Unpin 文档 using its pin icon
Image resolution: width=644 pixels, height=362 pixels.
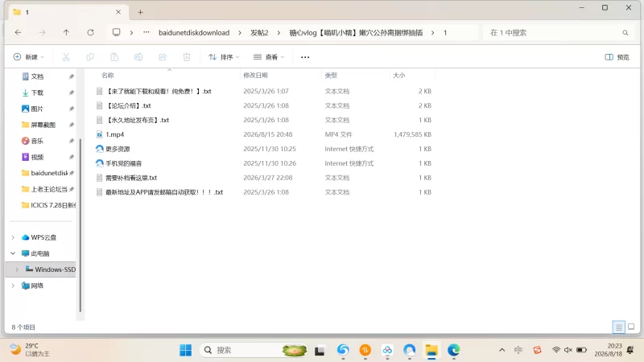click(71, 76)
